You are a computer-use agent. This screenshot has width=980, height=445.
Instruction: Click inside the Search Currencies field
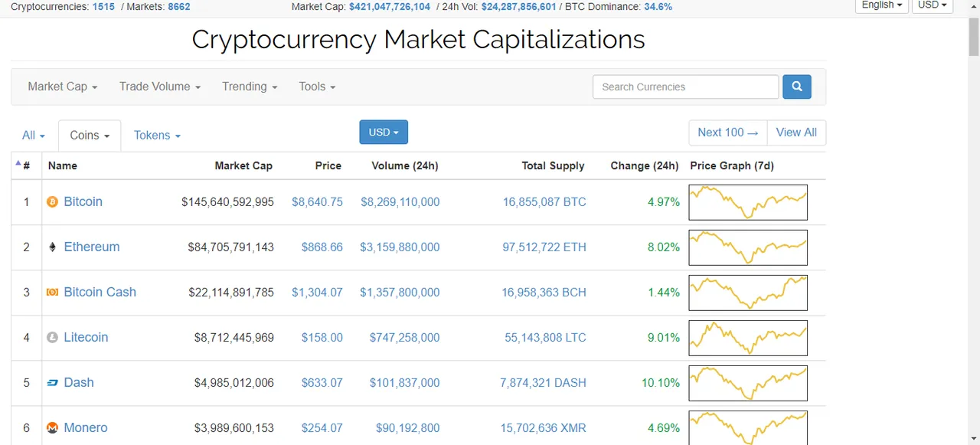685,87
